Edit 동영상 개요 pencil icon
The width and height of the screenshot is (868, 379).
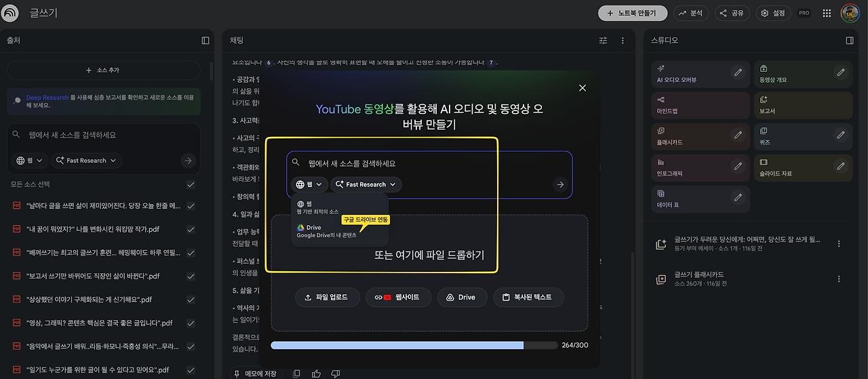[x=841, y=72]
